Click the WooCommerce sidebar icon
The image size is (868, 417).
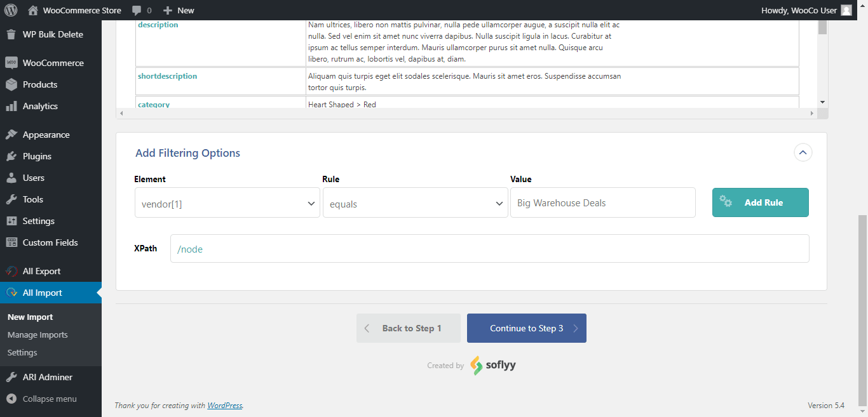point(11,63)
